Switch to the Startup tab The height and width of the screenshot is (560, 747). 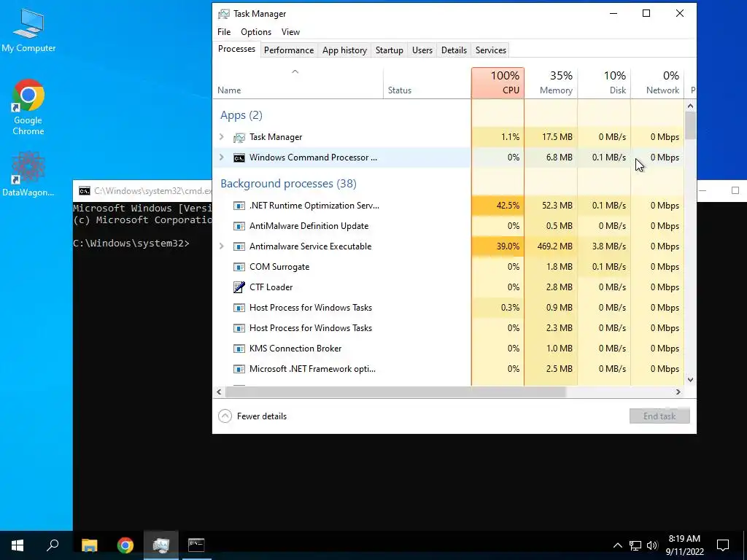click(390, 50)
